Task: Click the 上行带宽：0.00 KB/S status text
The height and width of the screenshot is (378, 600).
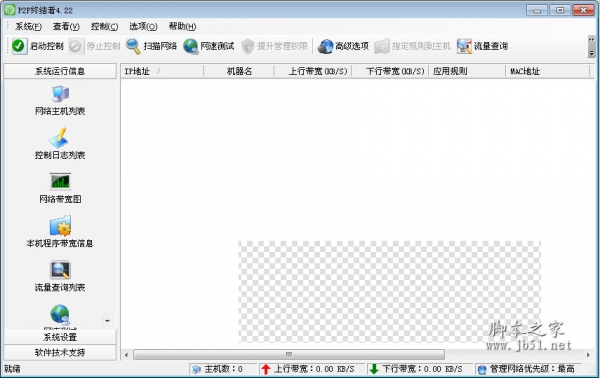Action: (314, 369)
